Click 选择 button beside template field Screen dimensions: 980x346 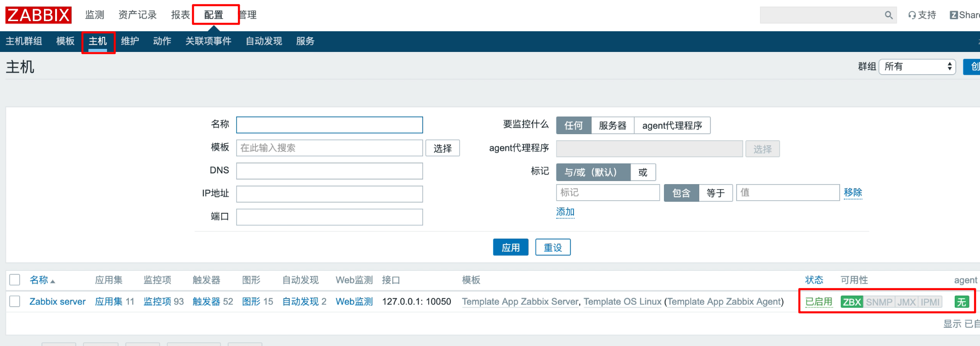point(442,148)
